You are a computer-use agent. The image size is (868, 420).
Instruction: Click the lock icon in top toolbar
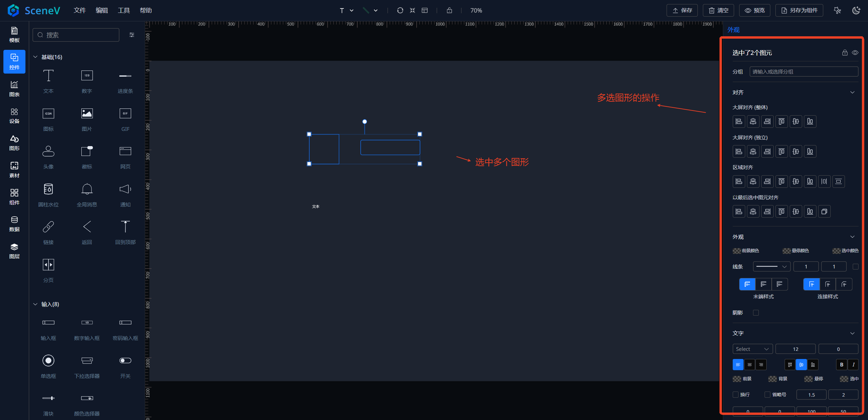click(x=449, y=11)
